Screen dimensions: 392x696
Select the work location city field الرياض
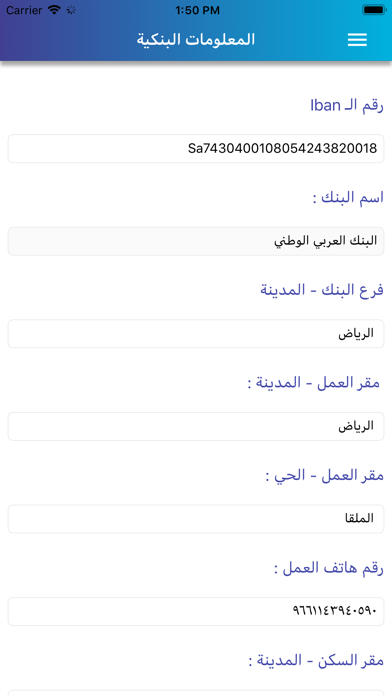pyautogui.click(x=196, y=426)
